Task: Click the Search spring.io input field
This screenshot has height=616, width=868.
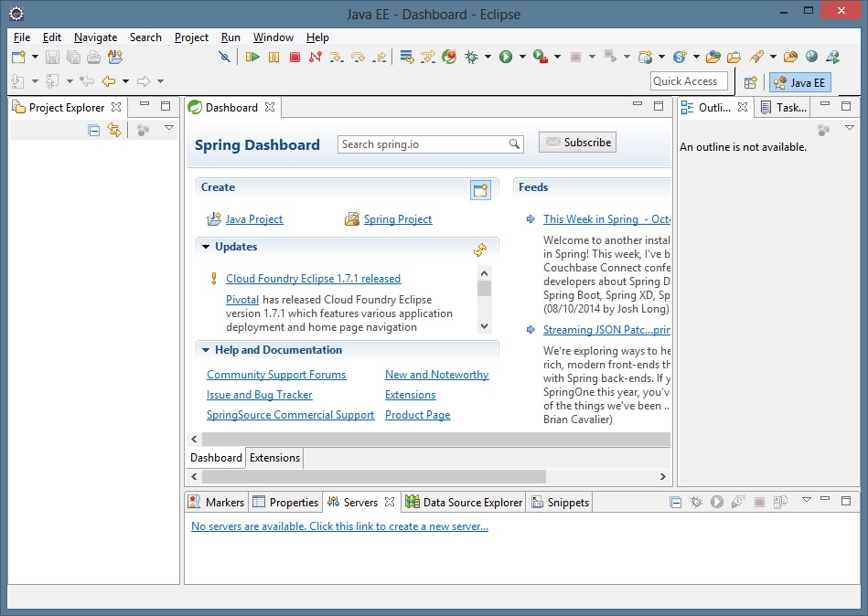Action: pyautogui.click(x=423, y=144)
